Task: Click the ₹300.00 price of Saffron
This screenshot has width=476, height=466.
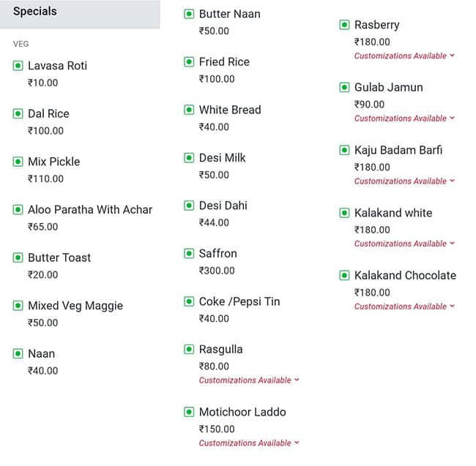Action: click(217, 271)
